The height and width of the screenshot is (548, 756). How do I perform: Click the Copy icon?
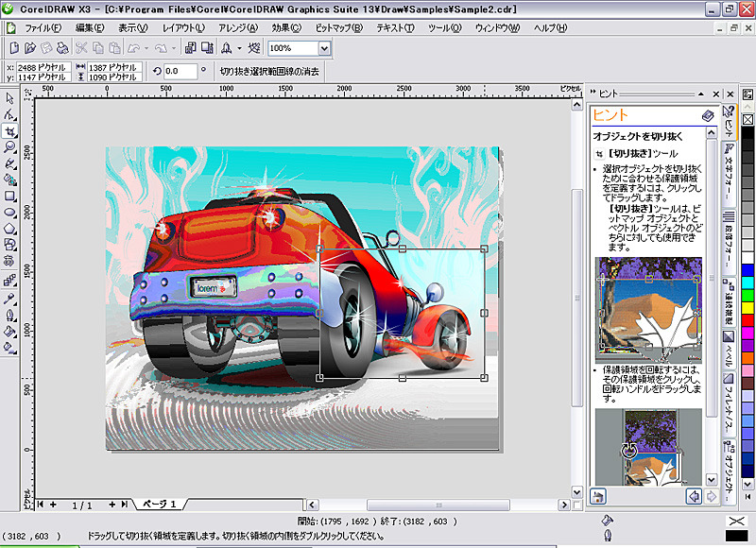[98, 48]
